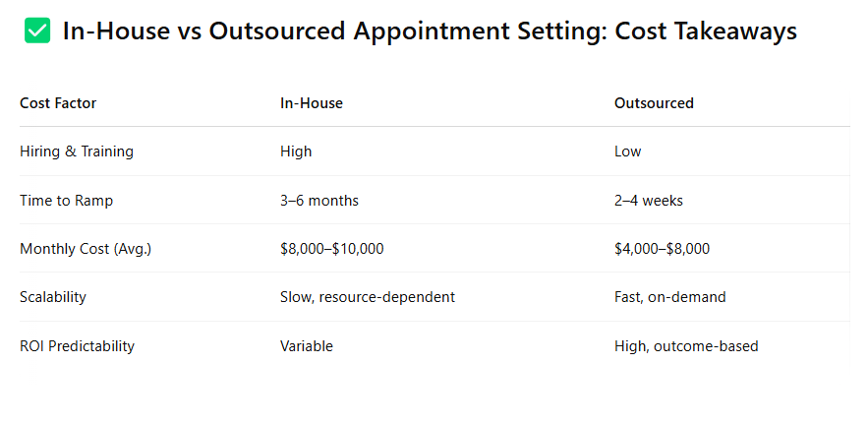
Task: Click the 'Cost Factor' column header
Action: point(58,103)
